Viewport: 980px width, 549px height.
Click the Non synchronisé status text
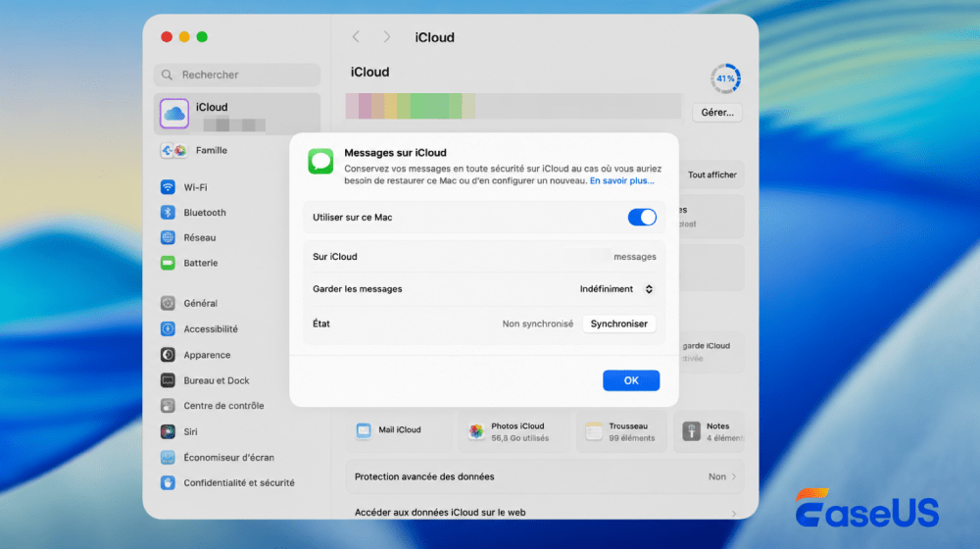(x=537, y=324)
